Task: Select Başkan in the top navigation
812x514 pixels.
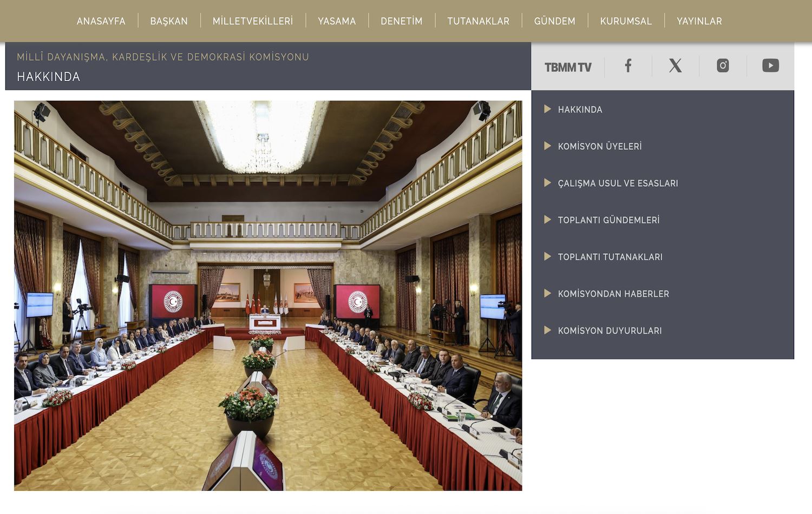Action: [169, 21]
